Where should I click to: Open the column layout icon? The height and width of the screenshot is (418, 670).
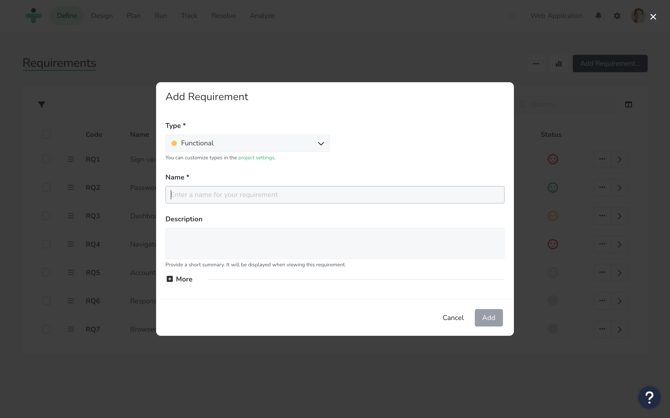click(x=628, y=104)
